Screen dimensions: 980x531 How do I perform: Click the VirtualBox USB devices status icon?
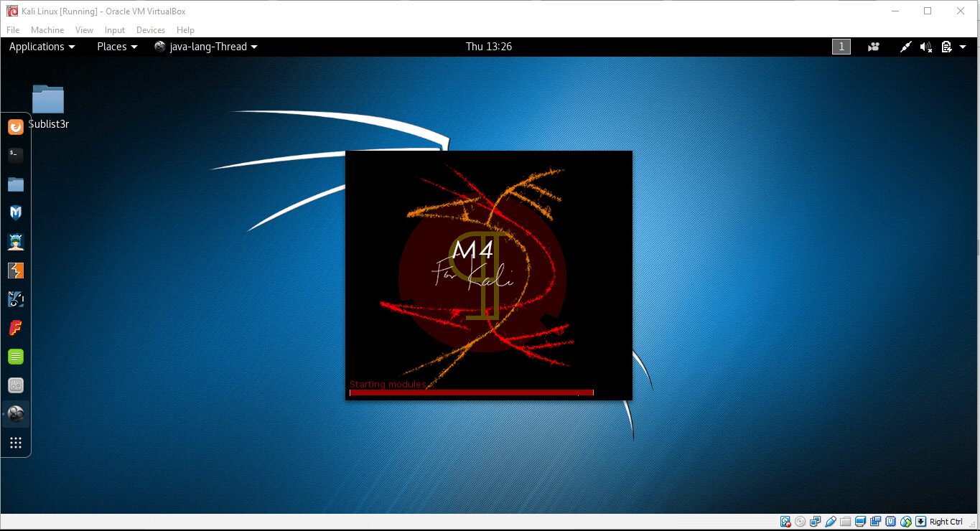(x=831, y=522)
